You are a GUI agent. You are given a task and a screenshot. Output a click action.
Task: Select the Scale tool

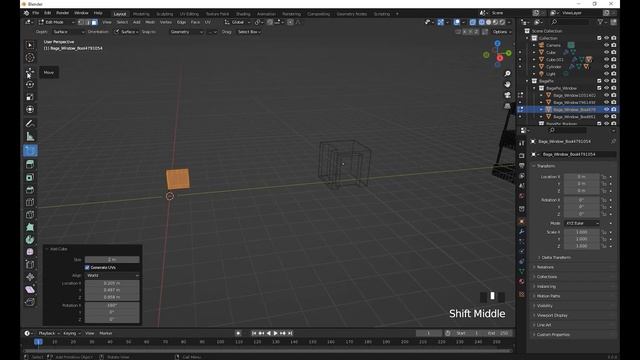click(30, 97)
